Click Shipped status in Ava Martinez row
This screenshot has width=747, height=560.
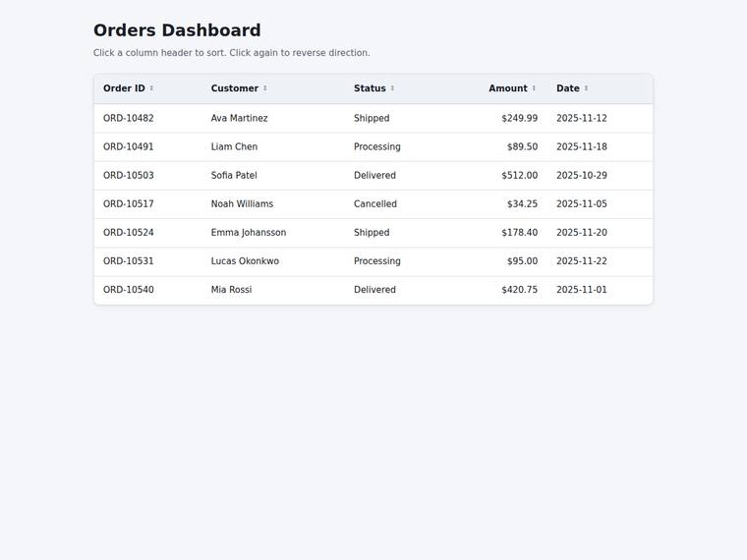(372, 118)
